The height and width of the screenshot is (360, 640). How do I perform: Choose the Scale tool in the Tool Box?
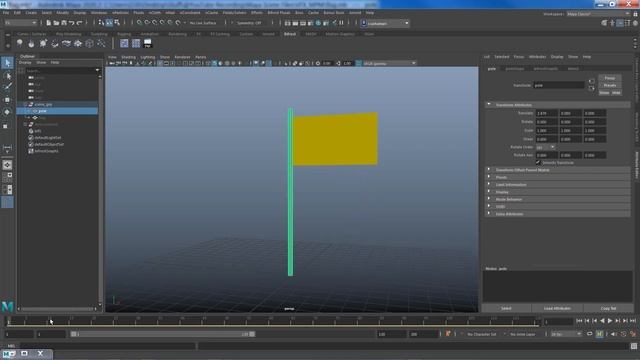(6, 127)
